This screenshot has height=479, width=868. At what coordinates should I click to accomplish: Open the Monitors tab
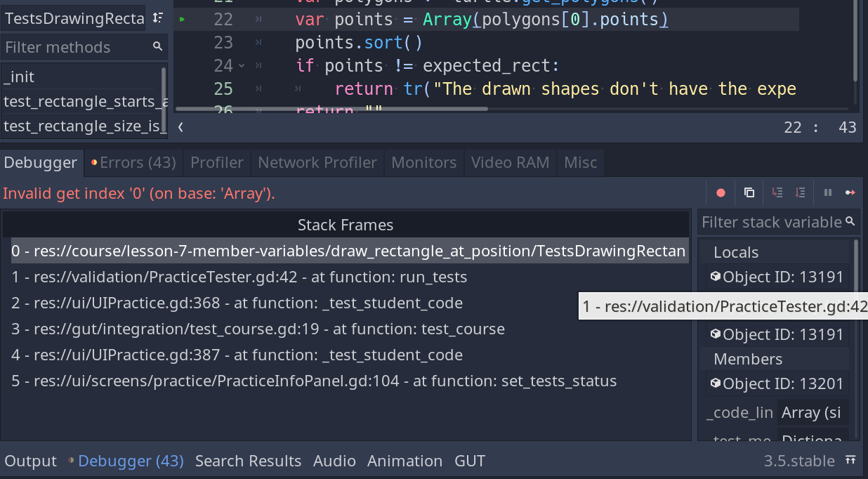pos(423,162)
